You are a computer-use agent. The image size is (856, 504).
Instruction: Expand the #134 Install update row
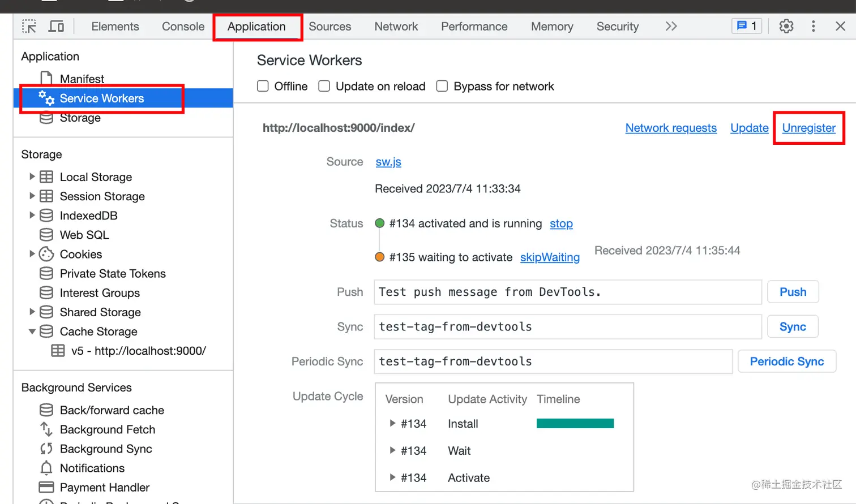click(392, 423)
